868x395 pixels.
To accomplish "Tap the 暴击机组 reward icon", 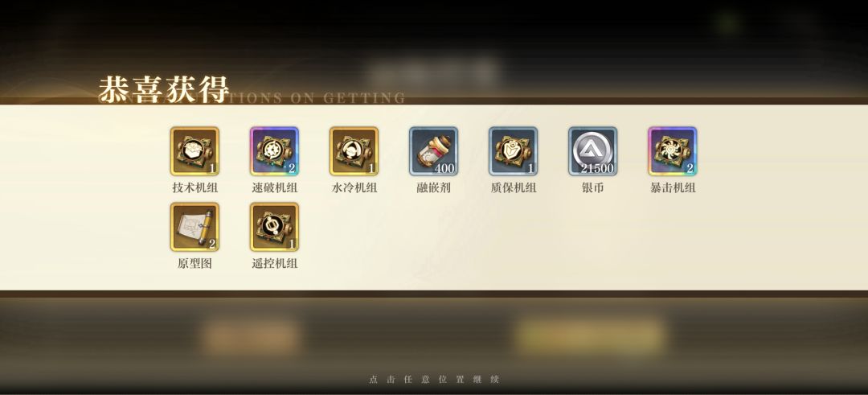I will (673, 151).
